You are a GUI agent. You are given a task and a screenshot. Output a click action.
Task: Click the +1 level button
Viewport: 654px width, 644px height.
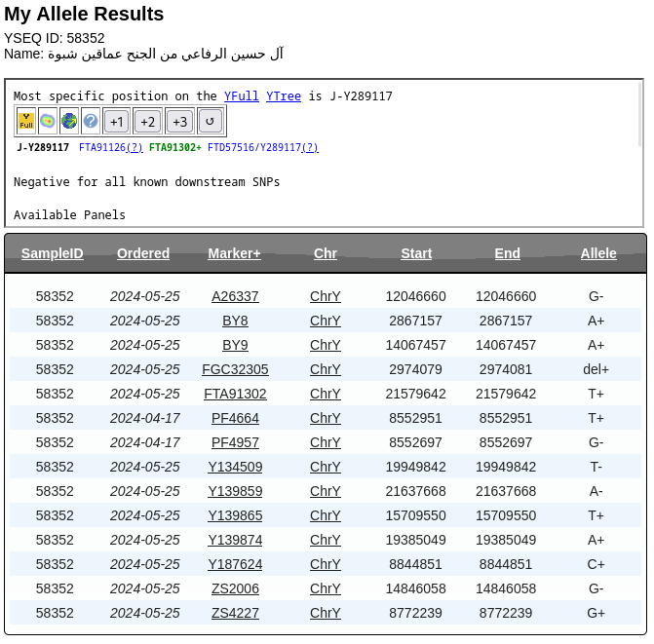pos(117,121)
